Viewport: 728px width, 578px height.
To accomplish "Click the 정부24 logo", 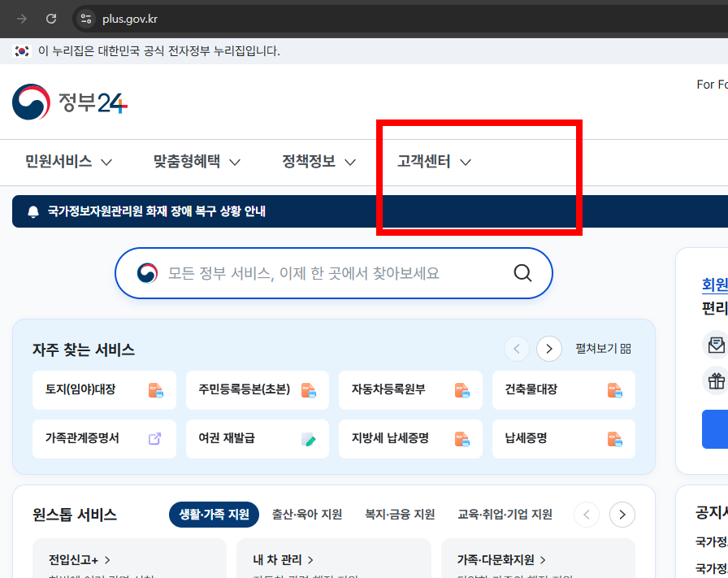I will click(x=69, y=102).
